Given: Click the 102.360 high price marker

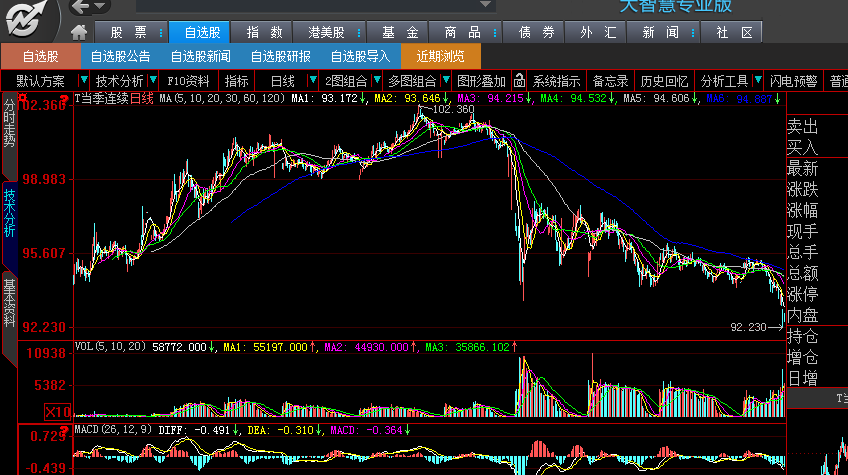Looking at the screenshot, I should point(454,109).
